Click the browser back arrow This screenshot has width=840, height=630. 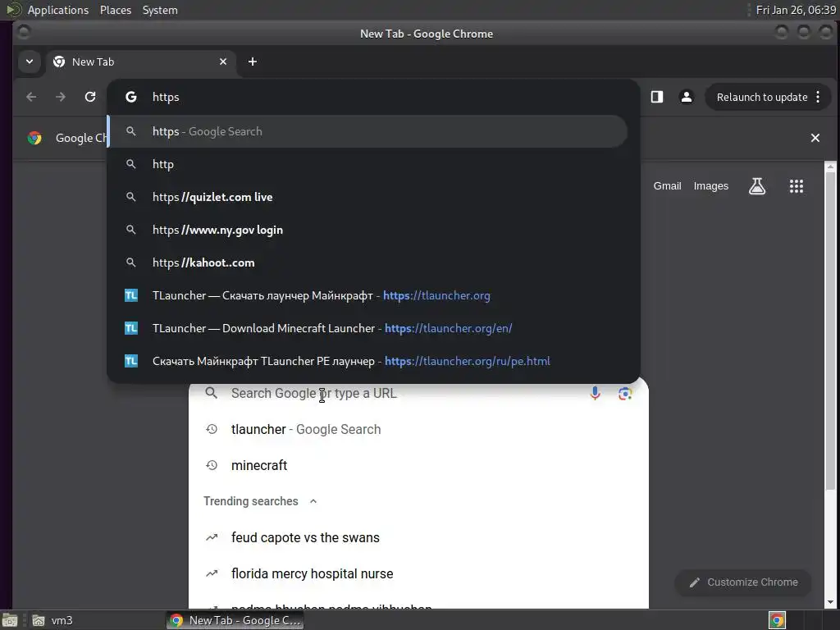point(31,97)
